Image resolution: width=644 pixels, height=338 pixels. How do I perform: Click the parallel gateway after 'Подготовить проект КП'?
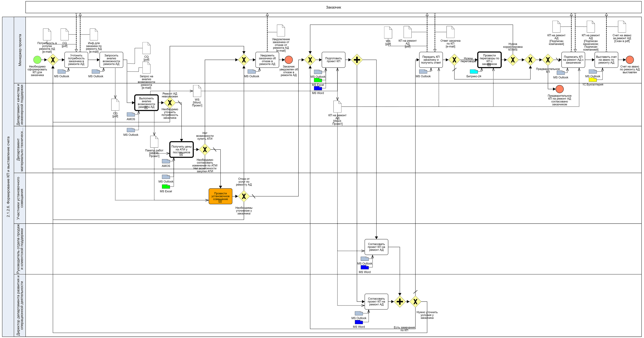tap(357, 60)
